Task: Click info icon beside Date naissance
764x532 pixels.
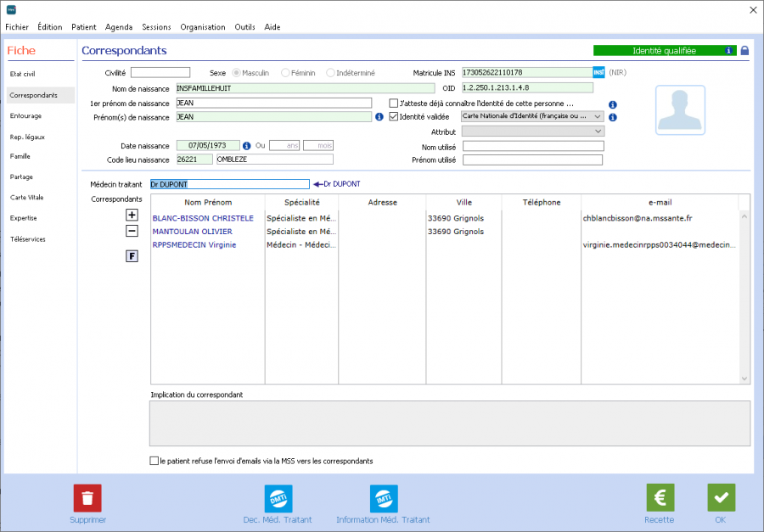Action: click(246, 146)
